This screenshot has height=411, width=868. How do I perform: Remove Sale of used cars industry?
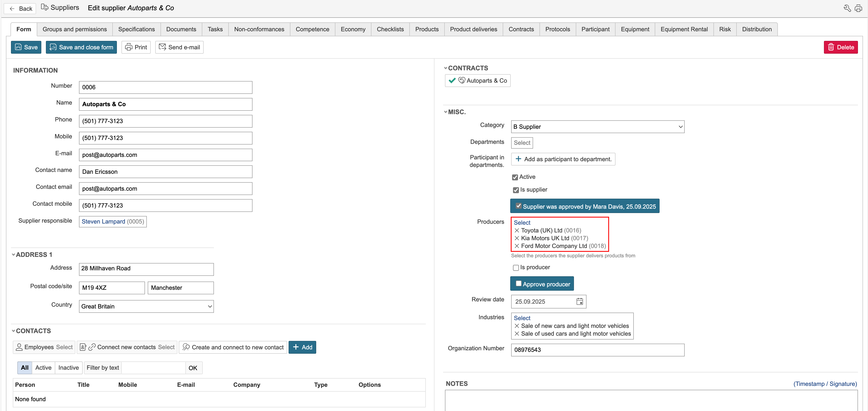[517, 334]
